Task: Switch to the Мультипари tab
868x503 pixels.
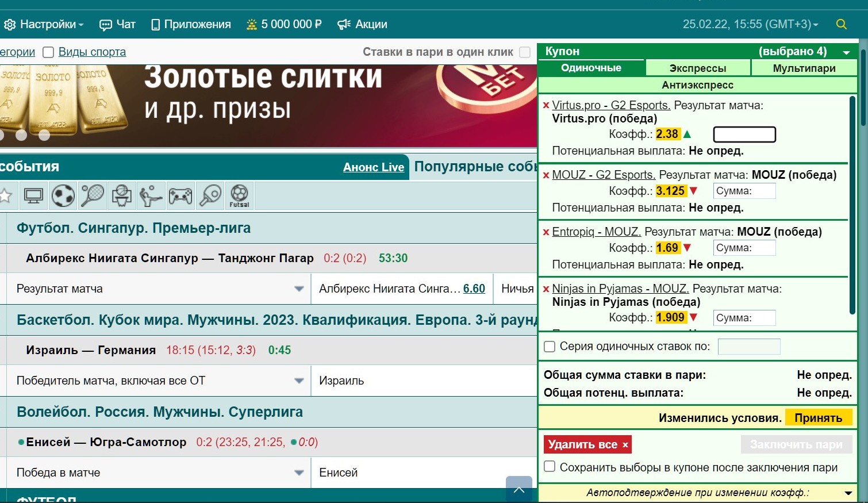Action: pos(804,68)
